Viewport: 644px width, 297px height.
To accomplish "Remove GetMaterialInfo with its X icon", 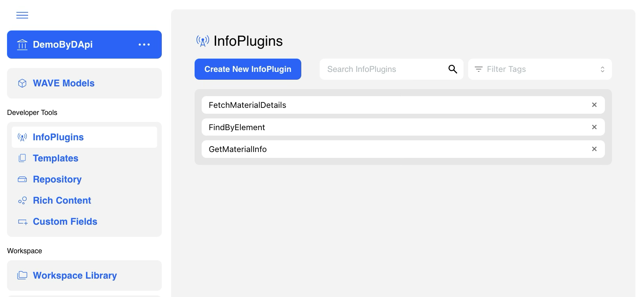I will click(x=594, y=149).
